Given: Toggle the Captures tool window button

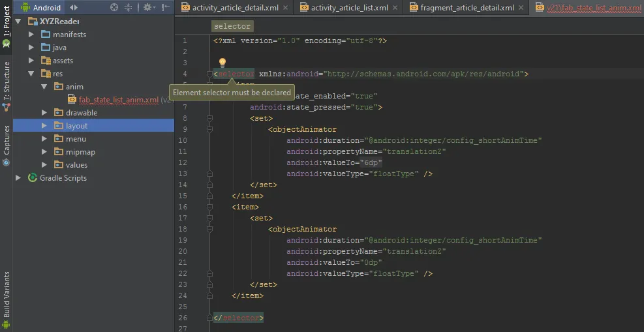Looking at the screenshot, I should pos(6,145).
